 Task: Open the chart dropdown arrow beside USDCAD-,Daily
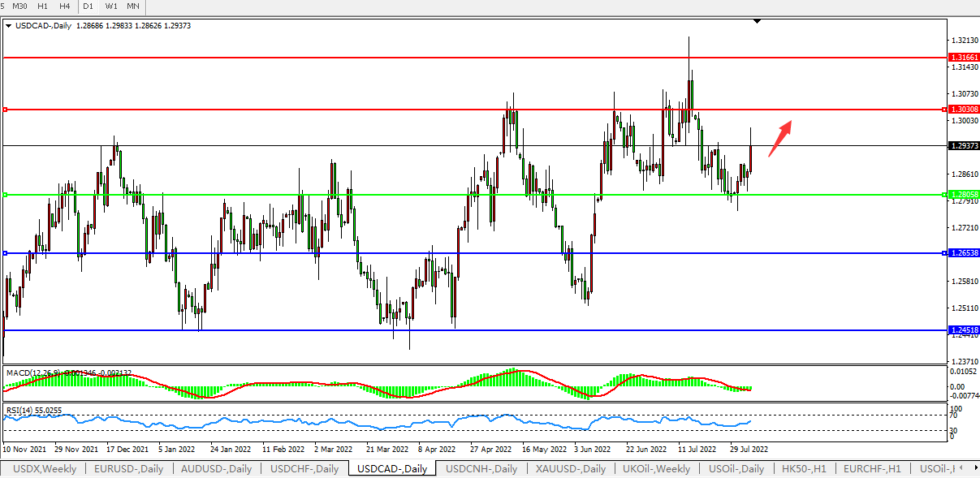tap(8, 26)
